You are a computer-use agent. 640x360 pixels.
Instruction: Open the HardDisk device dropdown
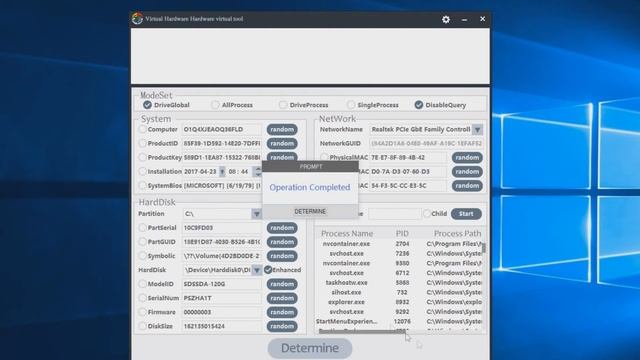click(256, 270)
